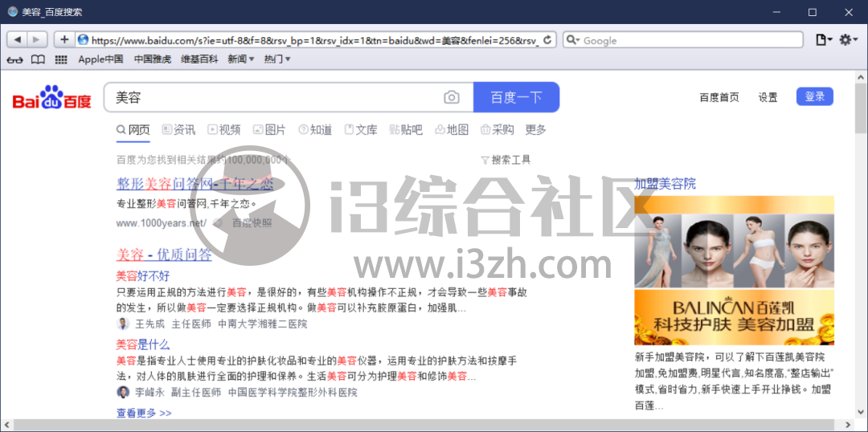
Task: Go back with the browser back arrow
Action: (17, 39)
